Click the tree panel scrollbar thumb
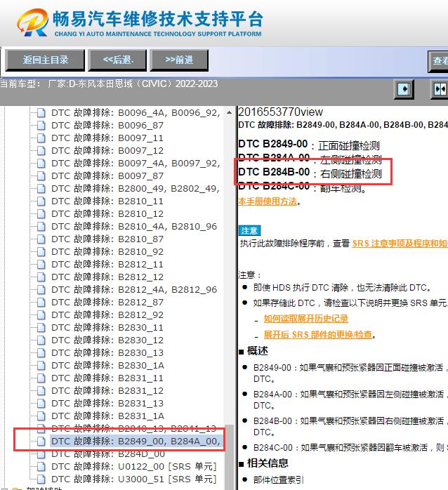Image resolution: width=448 pixels, height=490 pixels. point(229,456)
